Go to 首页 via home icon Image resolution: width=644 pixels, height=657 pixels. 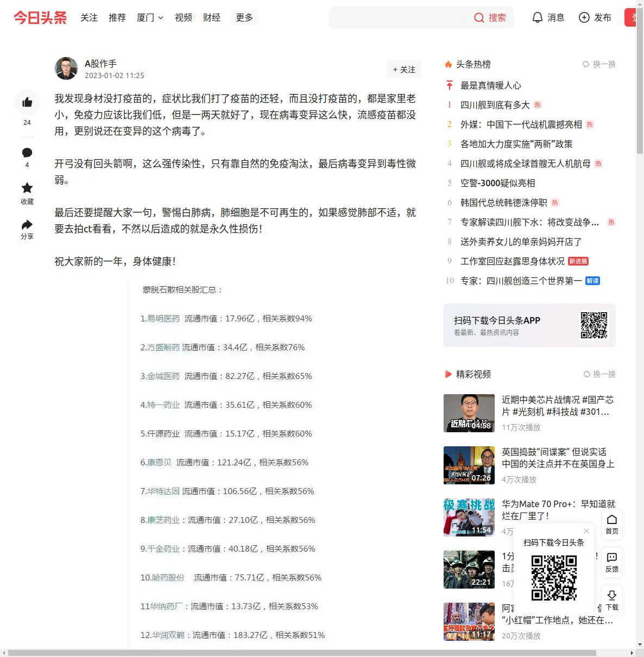[612, 524]
